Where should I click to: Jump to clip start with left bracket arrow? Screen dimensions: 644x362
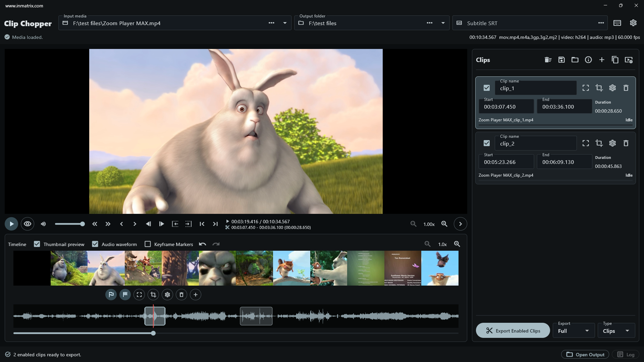pos(175,224)
